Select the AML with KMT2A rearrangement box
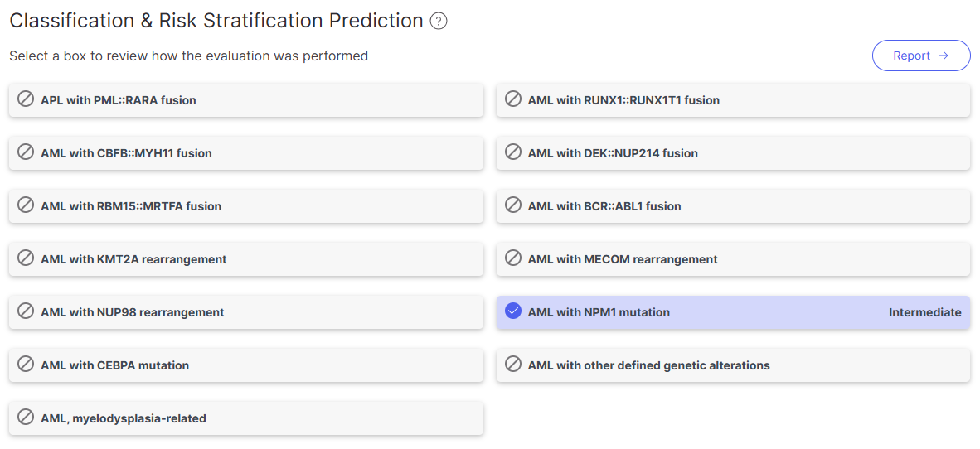Image resolution: width=980 pixels, height=449 pixels. (x=245, y=259)
